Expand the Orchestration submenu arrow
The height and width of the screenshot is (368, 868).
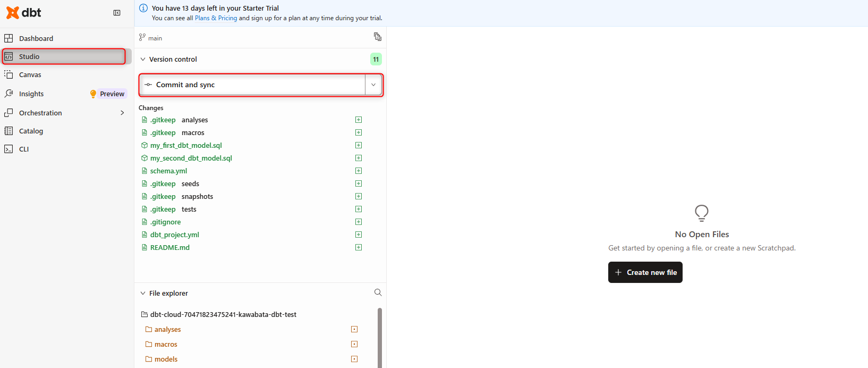tap(122, 113)
